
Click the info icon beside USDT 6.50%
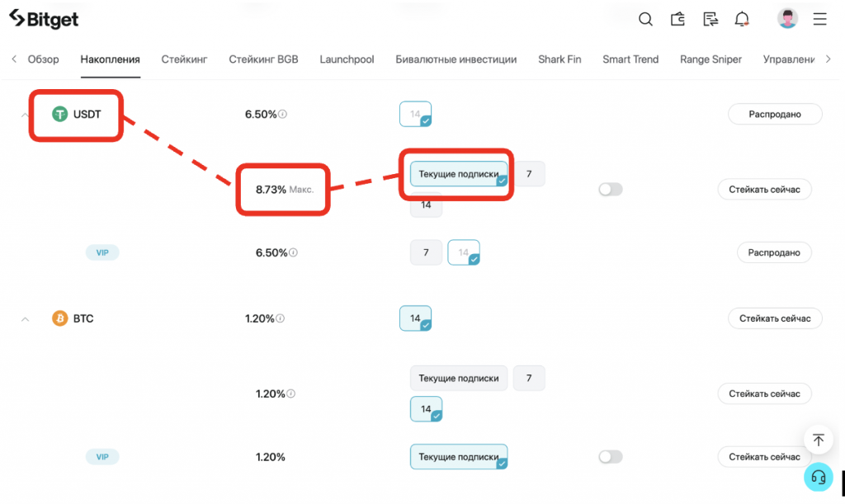click(283, 115)
